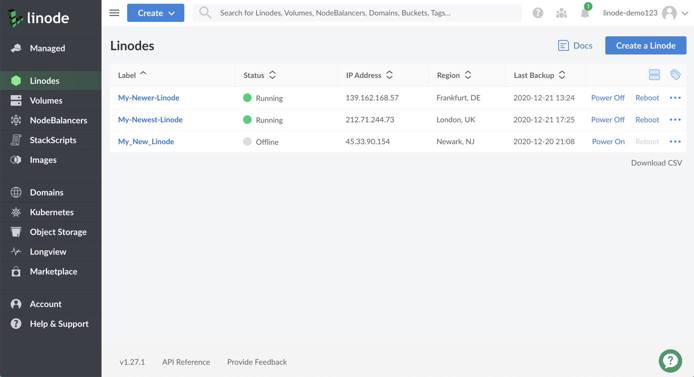Click the Create a Linode button
The height and width of the screenshot is (377, 694).
pyautogui.click(x=645, y=46)
